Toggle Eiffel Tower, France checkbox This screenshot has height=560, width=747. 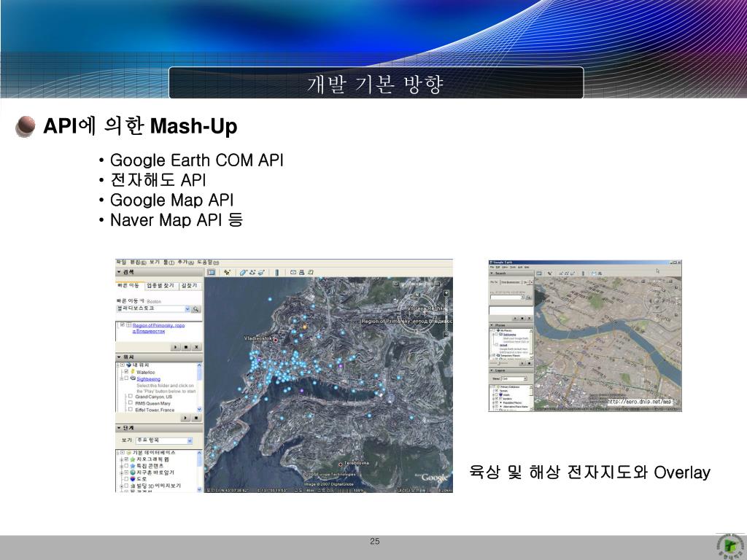(130, 409)
